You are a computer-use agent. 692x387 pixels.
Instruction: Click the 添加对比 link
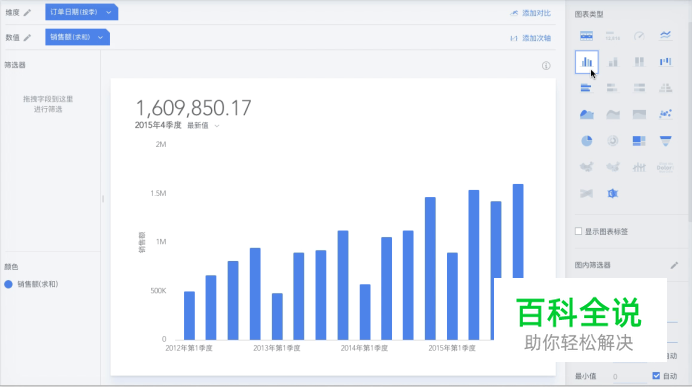530,13
